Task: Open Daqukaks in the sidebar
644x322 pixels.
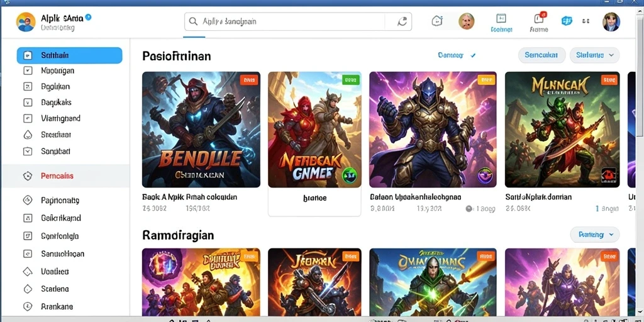Action: (56, 103)
